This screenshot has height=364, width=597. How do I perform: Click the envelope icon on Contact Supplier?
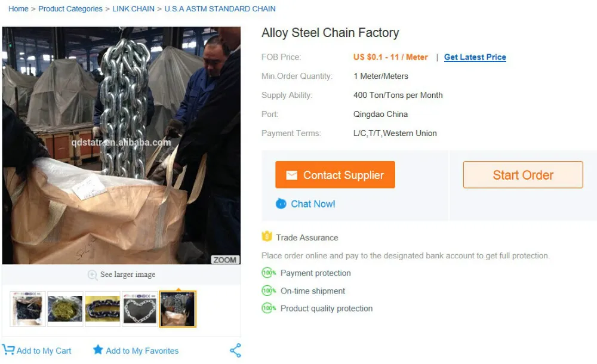[291, 175]
